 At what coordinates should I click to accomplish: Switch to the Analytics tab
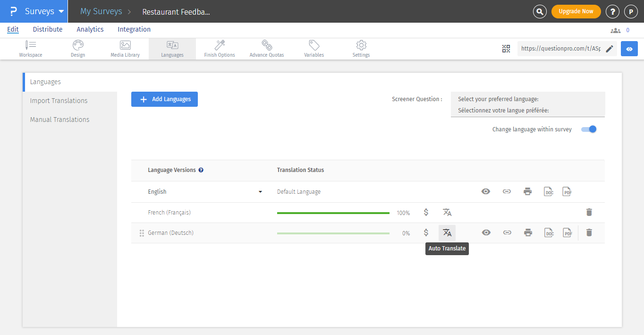pyautogui.click(x=90, y=29)
